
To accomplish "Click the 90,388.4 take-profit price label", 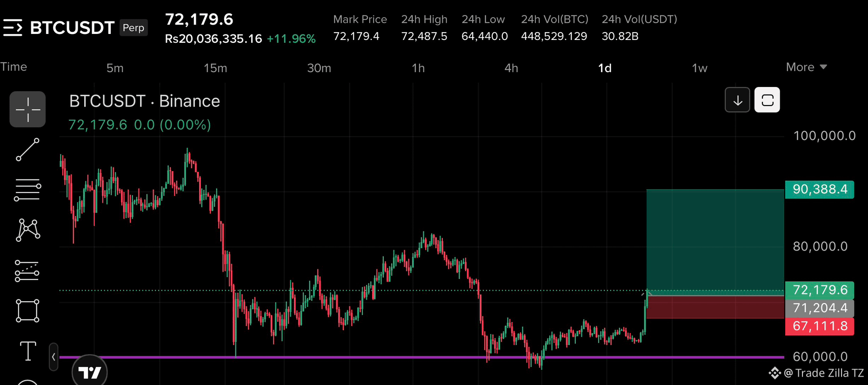I will pos(820,189).
